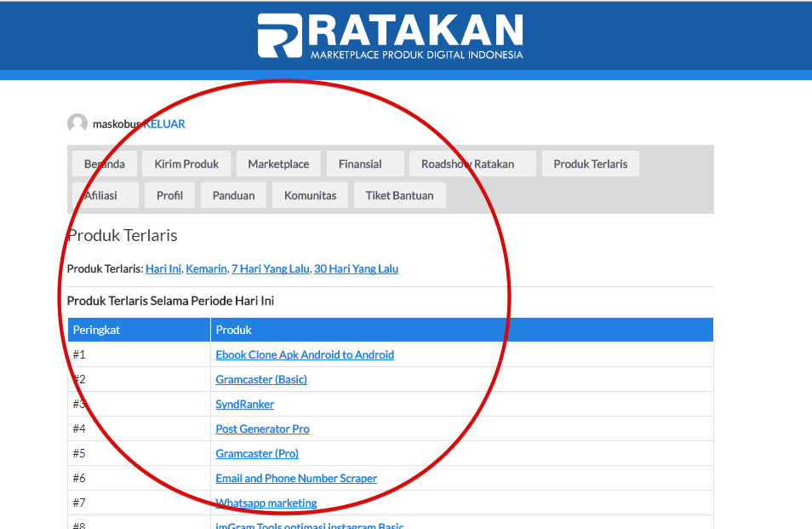The image size is (812, 529).
Task: Click the Produk Terlaris page heading
Action: pos(123,236)
